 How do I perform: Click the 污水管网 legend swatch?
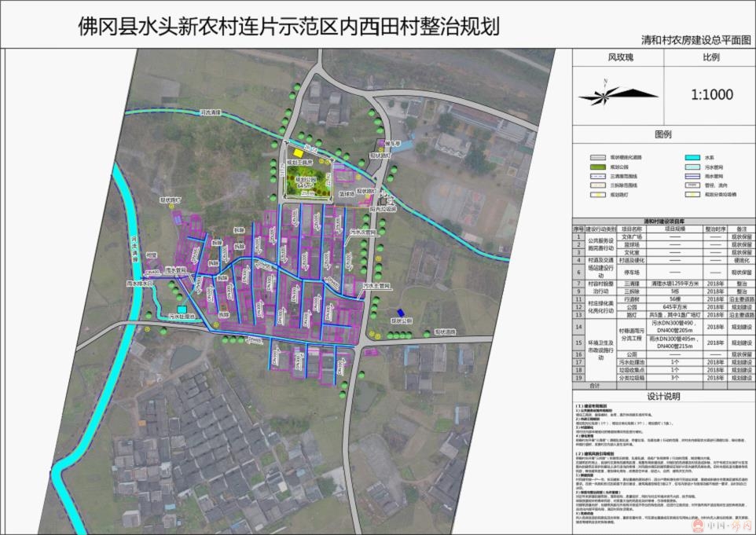coord(693,167)
